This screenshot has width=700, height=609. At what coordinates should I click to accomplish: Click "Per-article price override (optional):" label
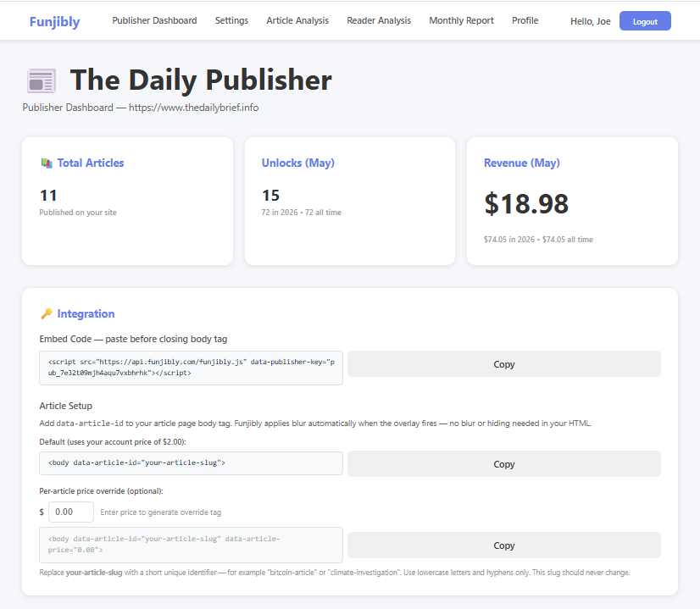click(102, 491)
